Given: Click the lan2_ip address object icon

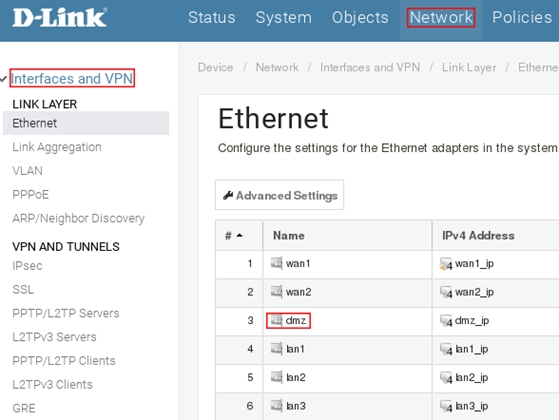Looking at the screenshot, I should coord(446,378).
